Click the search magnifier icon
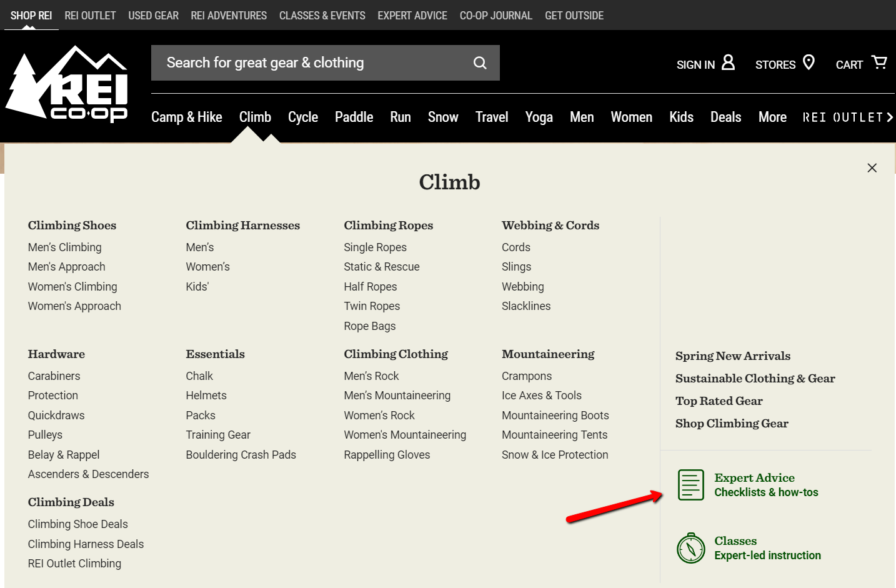 pos(480,62)
